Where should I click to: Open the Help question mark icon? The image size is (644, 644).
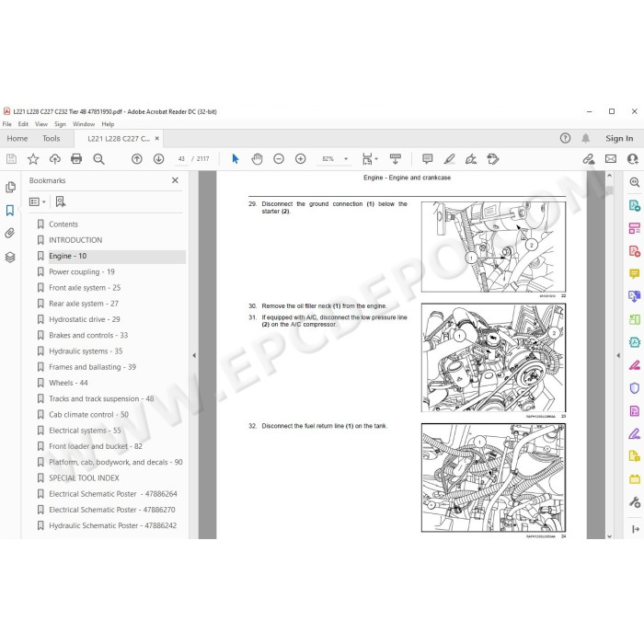click(x=565, y=138)
